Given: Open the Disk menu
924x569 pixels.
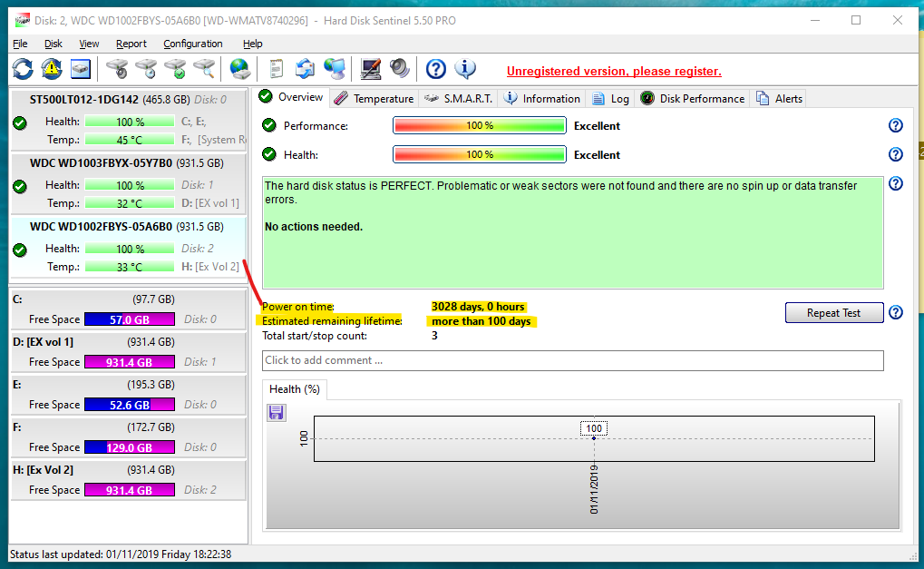Looking at the screenshot, I should [53, 44].
